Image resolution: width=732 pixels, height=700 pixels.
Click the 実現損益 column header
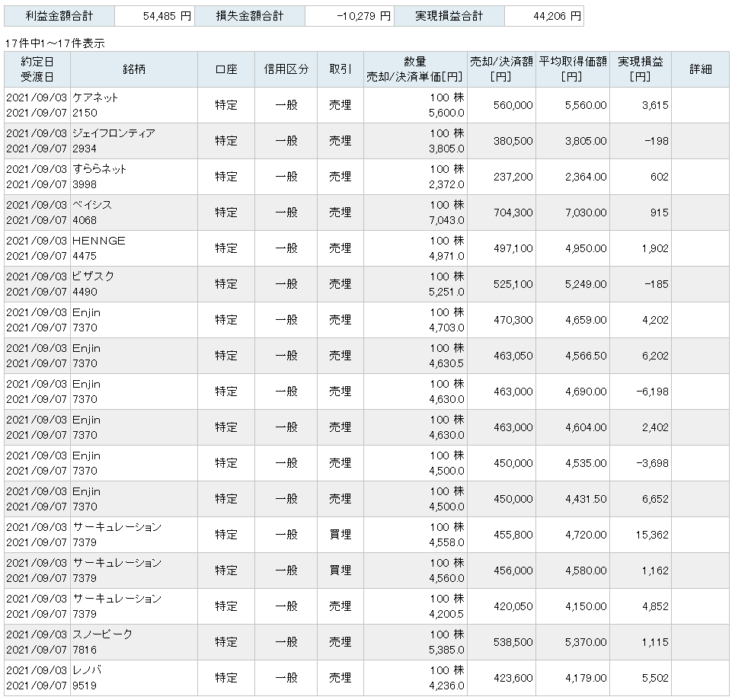641,69
